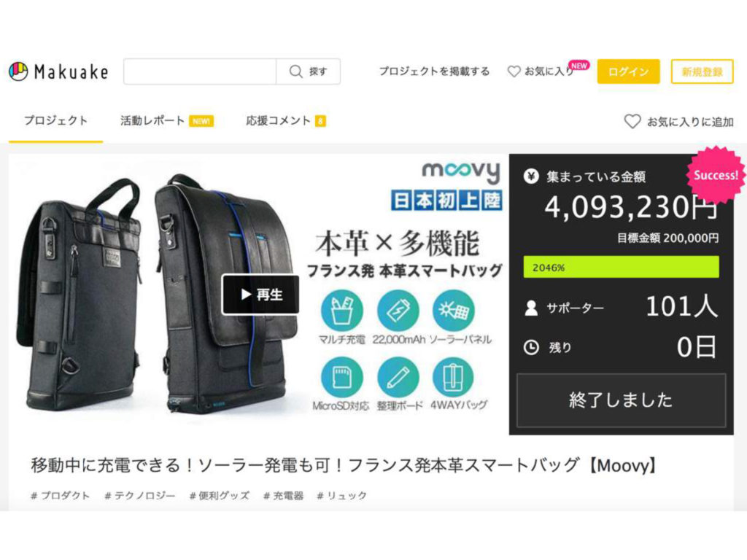The width and height of the screenshot is (747, 560).
Task: Click the #リュック hashtag link
Action: 341,496
